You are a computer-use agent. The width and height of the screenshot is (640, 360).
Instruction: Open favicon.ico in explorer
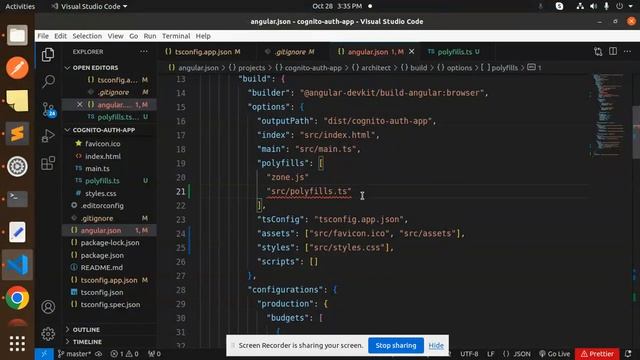[x=102, y=144]
